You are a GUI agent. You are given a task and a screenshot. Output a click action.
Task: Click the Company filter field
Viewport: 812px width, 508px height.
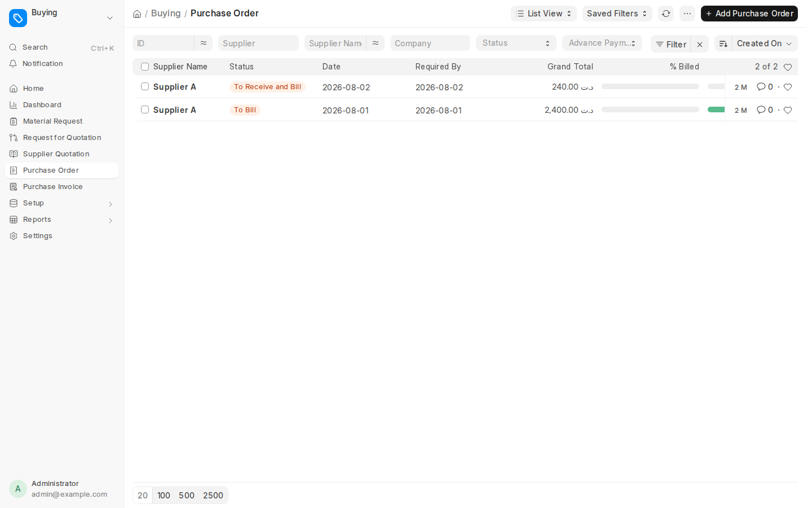coord(430,43)
